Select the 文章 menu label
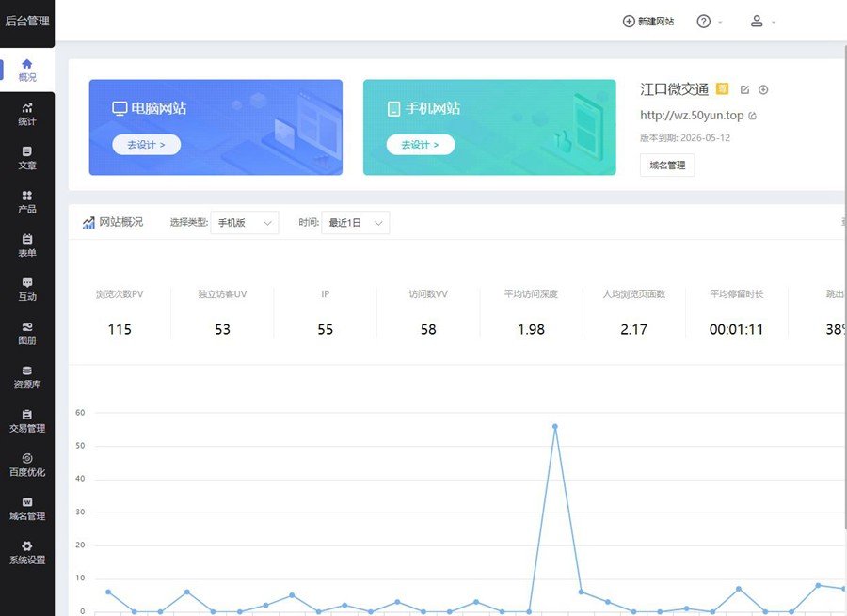Viewport: 847px width, 616px height. 27,166
